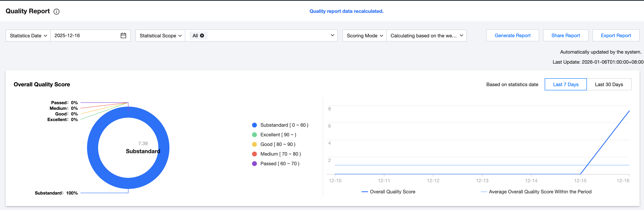The image size is (644, 210).
Task: Toggle Overall Quality Score line legend
Action: tap(388, 192)
